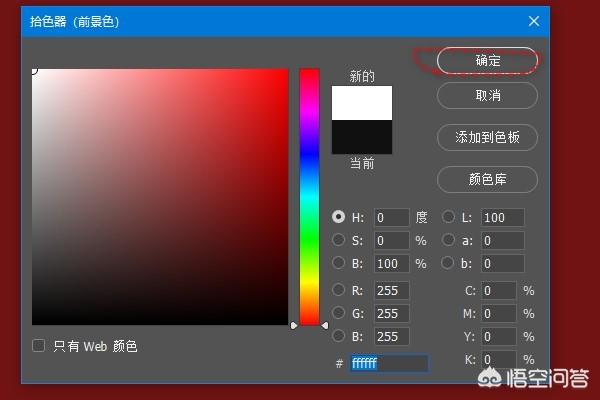Enable the 只有 Web 颜色 checkbox
The image size is (600, 400).
pyautogui.click(x=39, y=345)
